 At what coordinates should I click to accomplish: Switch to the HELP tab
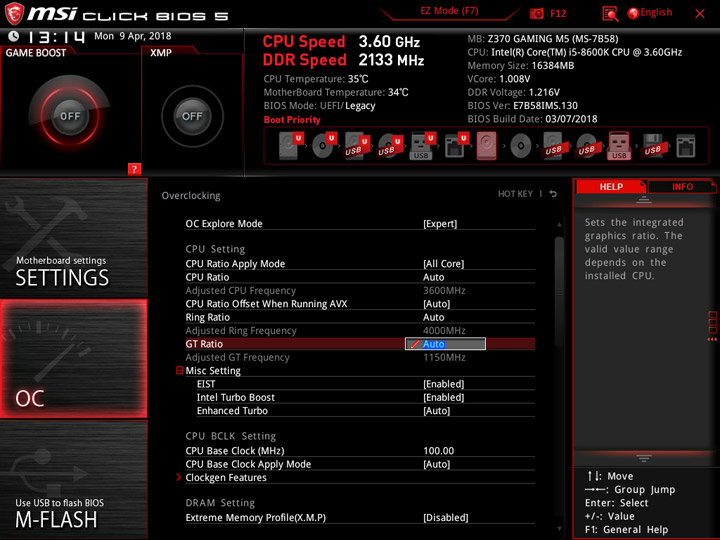coord(611,186)
